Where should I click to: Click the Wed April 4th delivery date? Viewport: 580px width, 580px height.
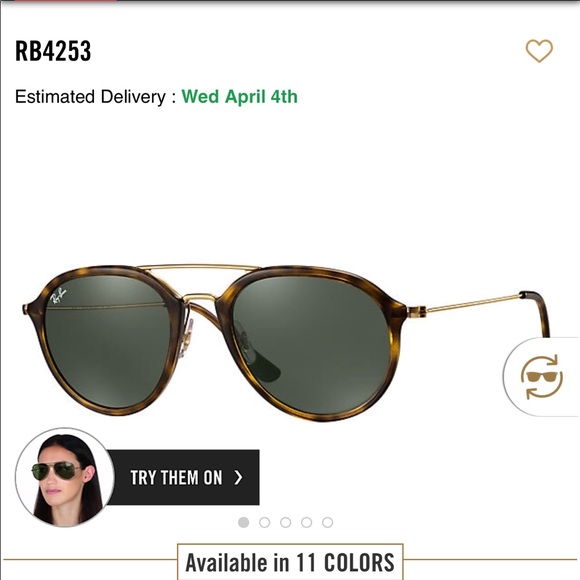pos(239,97)
